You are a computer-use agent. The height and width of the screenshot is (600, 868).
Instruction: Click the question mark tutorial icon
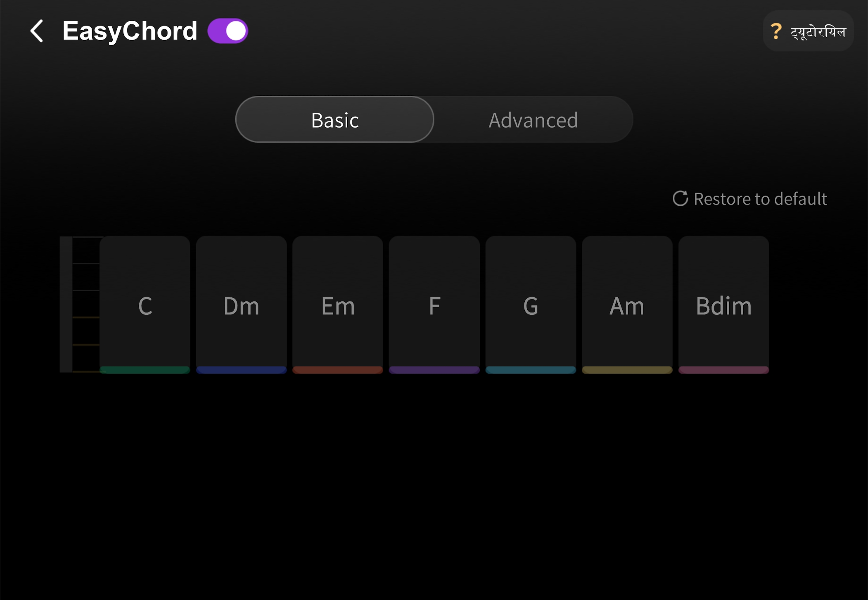pyautogui.click(x=777, y=30)
